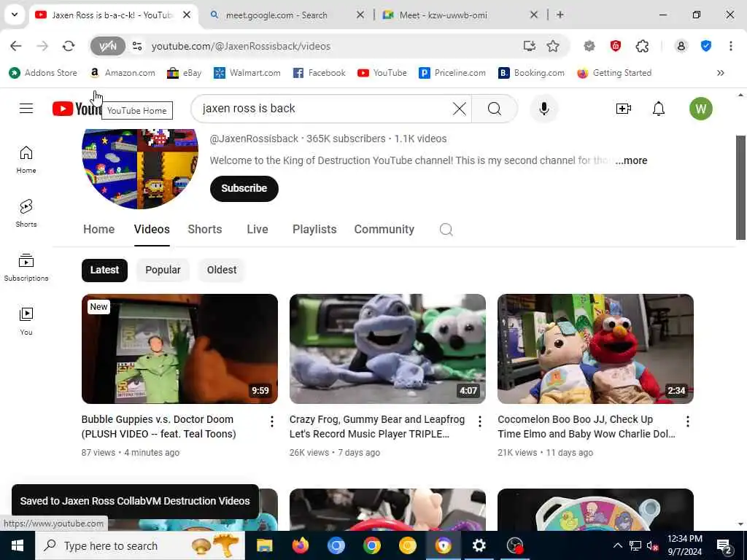Viewport: 747px width, 560px height.
Task: Click the red shield extension icon
Action: (x=616, y=46)
